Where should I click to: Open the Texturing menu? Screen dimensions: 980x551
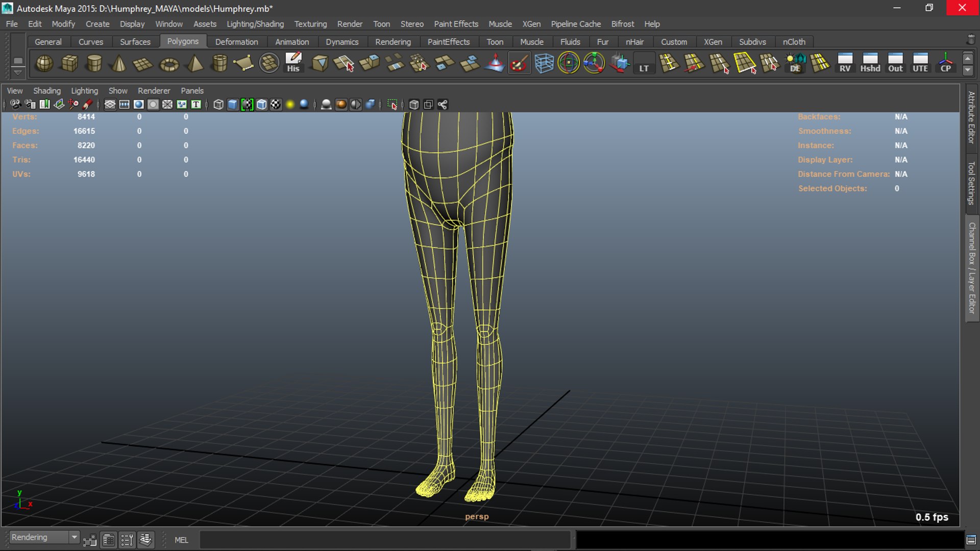click(310, 24)
